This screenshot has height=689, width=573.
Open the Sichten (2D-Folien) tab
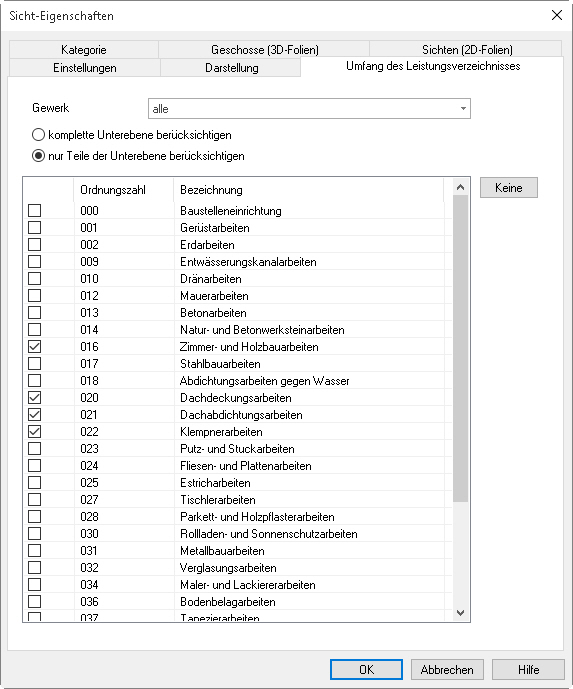tap(466, 49)
